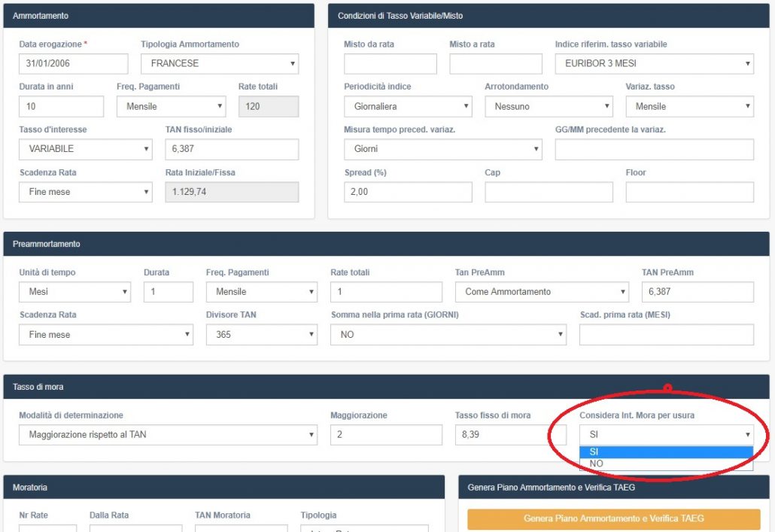Edit the Spread (%) field
This screenshot has width=775, height=532.
[x=409, y=192]
